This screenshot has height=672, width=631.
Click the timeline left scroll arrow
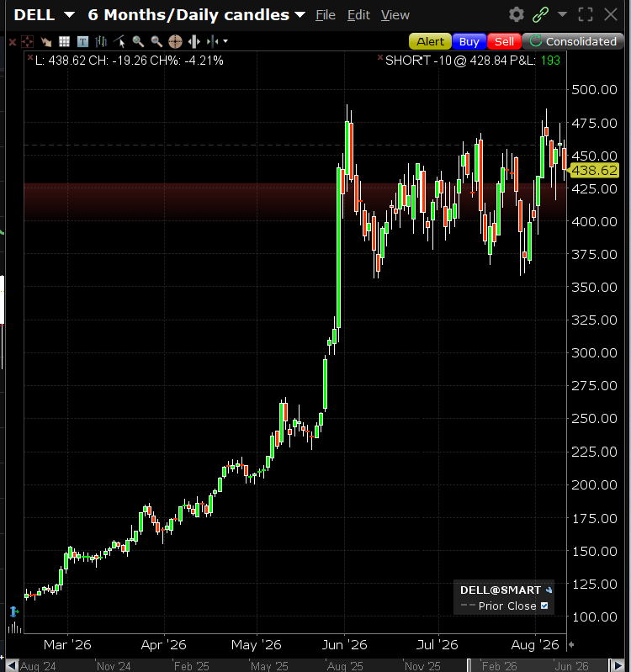point(12,666)
